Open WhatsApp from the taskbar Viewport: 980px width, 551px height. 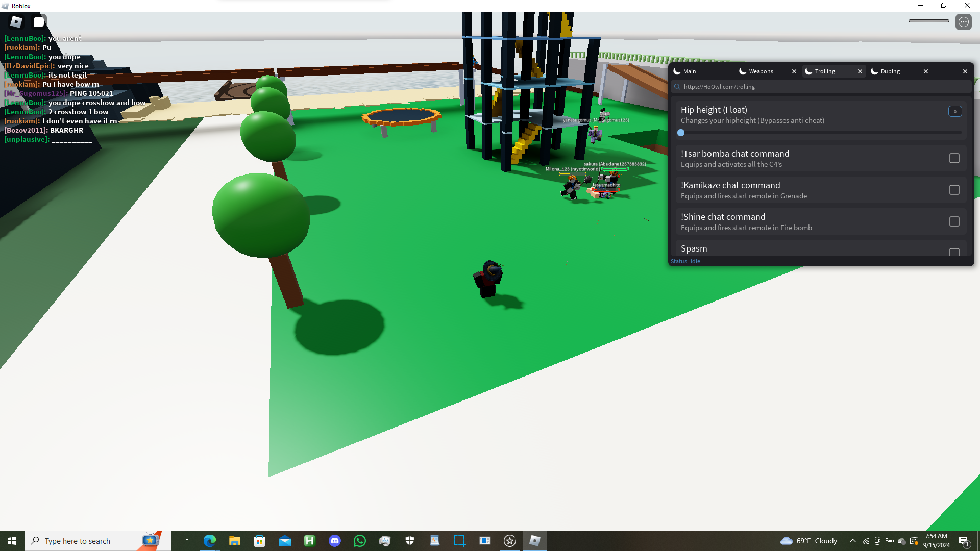pyautogui.click(x=359, y=541)
